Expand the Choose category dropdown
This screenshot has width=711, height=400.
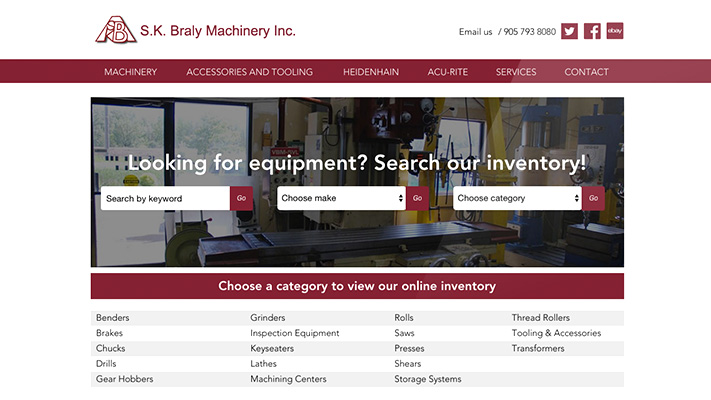click(517, 198)
